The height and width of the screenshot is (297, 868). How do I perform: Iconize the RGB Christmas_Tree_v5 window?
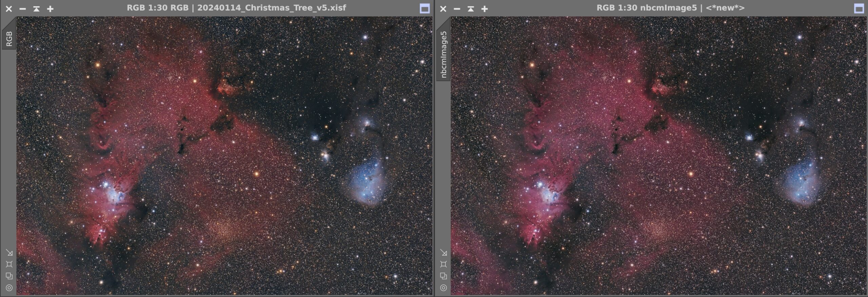[x=23, y=9]
